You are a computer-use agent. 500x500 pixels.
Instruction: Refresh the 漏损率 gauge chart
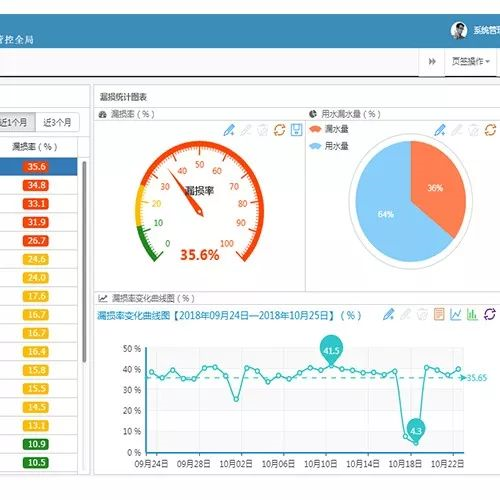[279, 130]
